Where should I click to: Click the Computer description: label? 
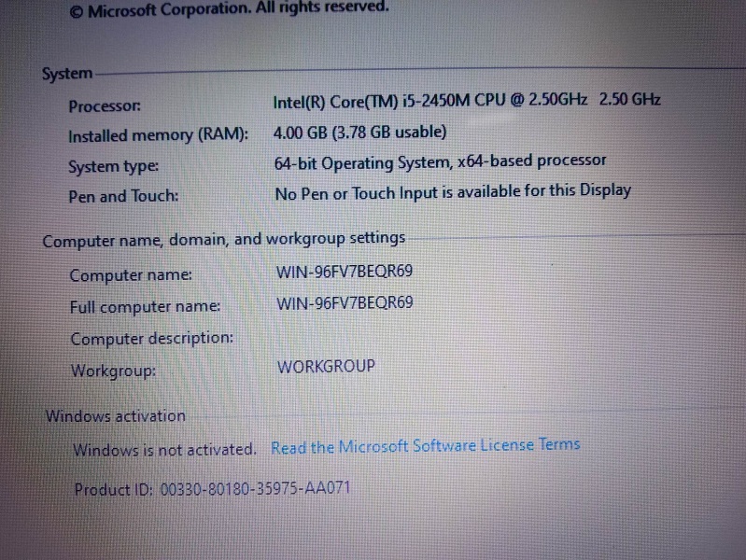[152, 338]
